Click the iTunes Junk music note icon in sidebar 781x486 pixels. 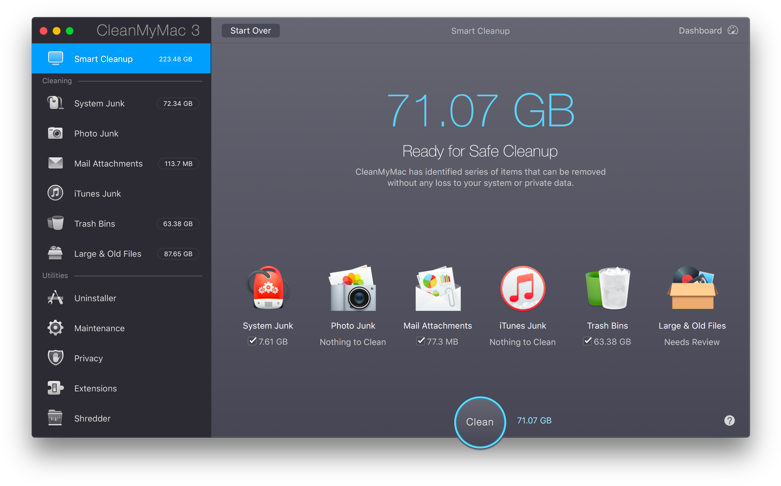(x=55, y=193)
